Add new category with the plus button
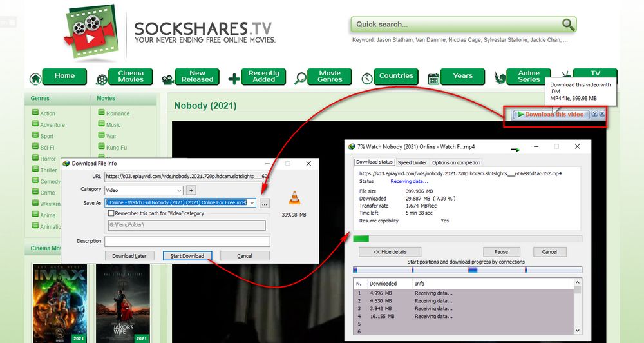644x343 pixels. click(191, 190)
